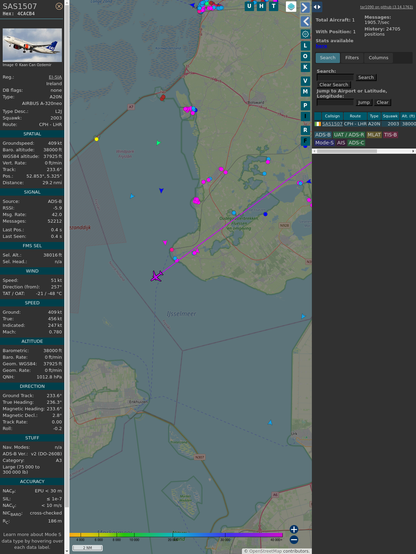Switch to the Columns tab
Screen dimensions: 416x554
378,58
